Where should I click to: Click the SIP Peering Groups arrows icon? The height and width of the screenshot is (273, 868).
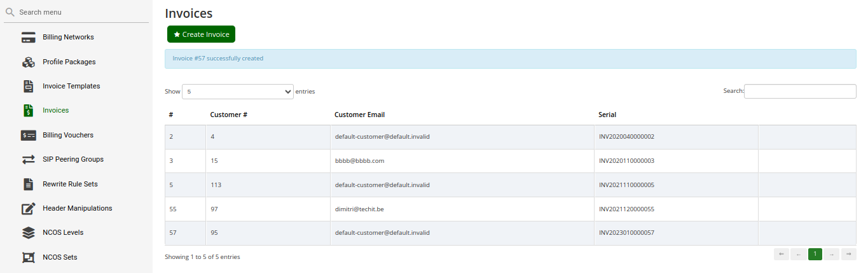pos(28,160)
